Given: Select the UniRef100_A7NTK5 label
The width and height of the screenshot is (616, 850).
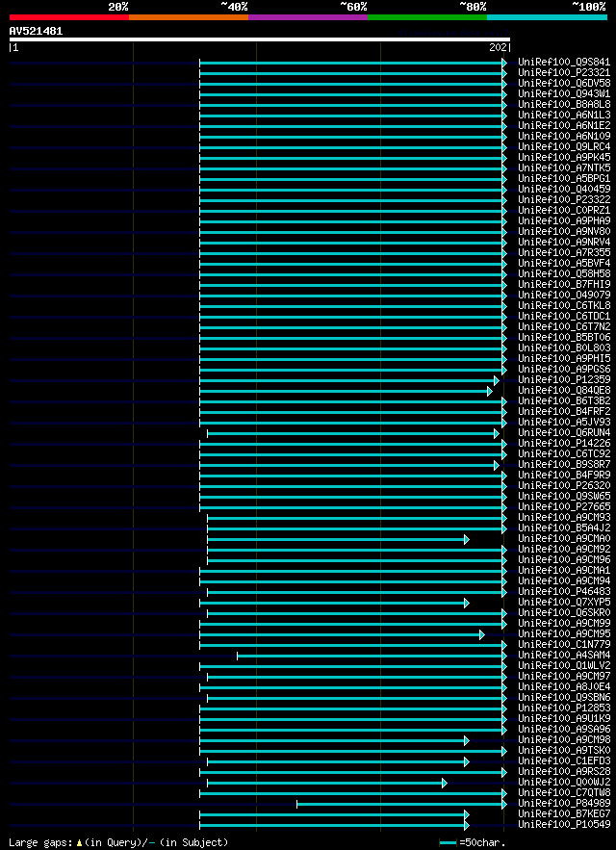Looking at the screenshot, I should (x=564, y=168).
